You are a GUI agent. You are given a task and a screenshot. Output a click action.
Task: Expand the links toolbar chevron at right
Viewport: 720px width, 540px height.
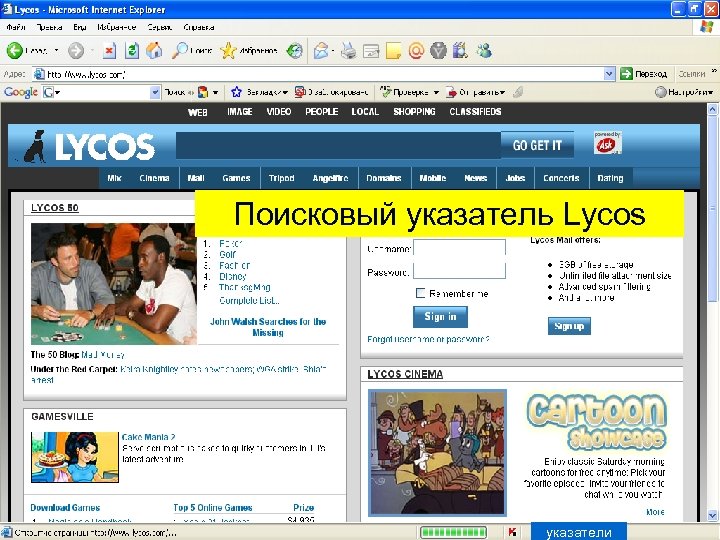point(714,71)
